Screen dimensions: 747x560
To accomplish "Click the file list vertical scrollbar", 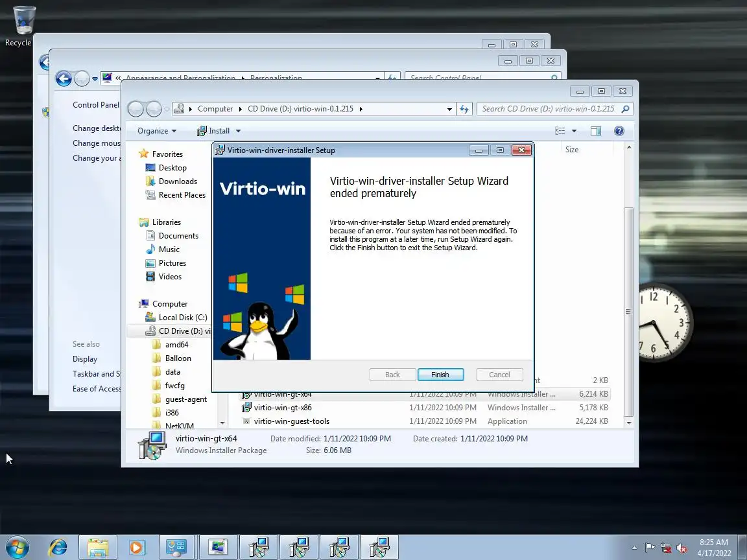I will 629,312.
